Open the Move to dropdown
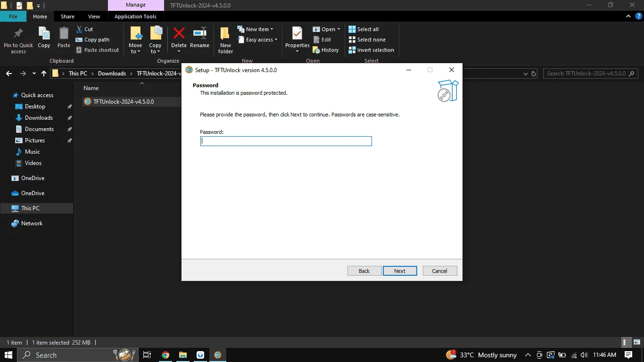 (x=135, y=49)
